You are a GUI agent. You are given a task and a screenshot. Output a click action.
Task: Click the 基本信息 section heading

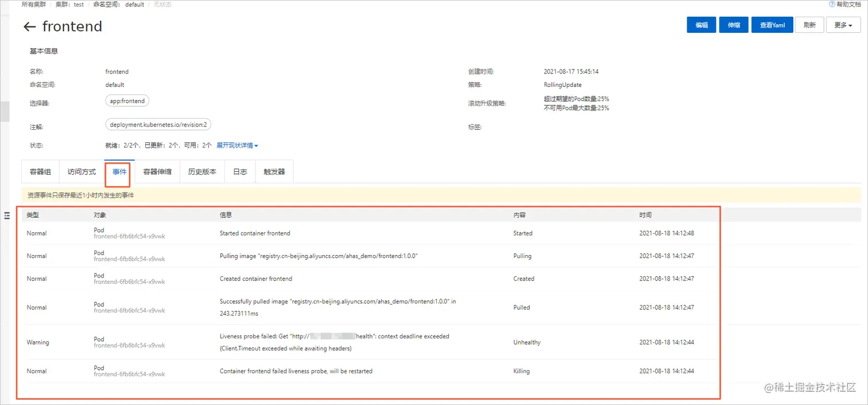[44, 51]
